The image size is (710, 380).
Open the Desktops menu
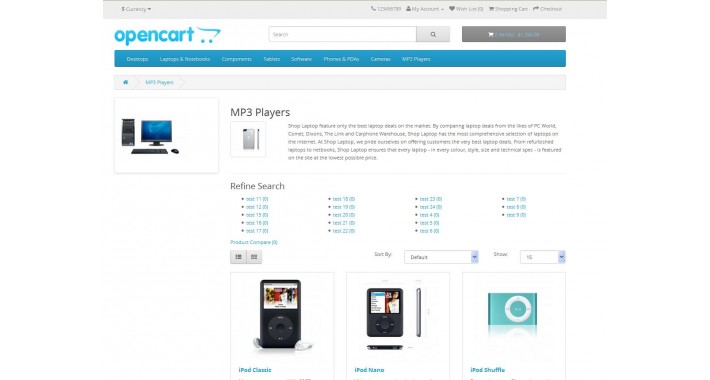click(x=137, y=59)
